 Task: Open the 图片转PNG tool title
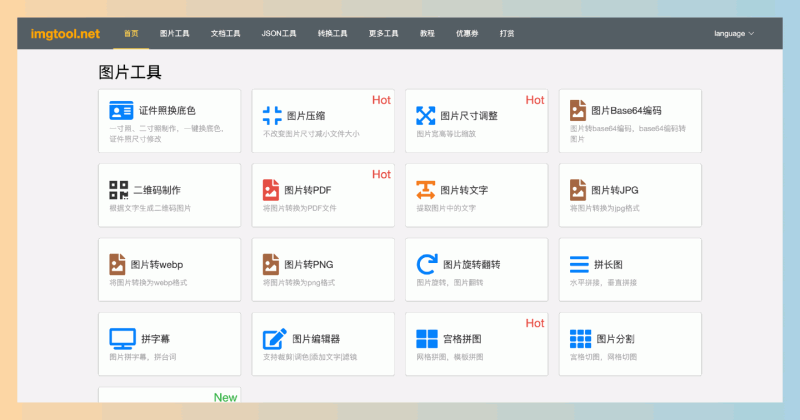[309, 264]
